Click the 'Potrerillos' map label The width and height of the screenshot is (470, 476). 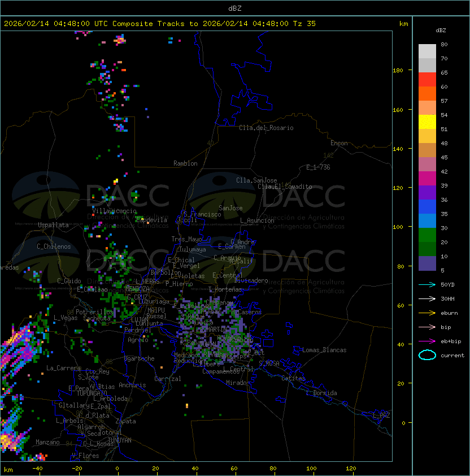click(x=94, y=311)
